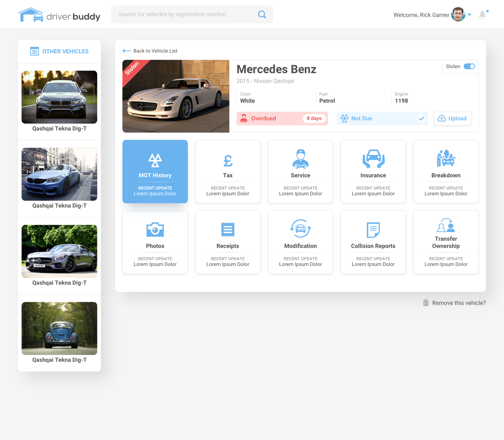
Task: Click the Not Due MOT icon
Action: [344, 118]
